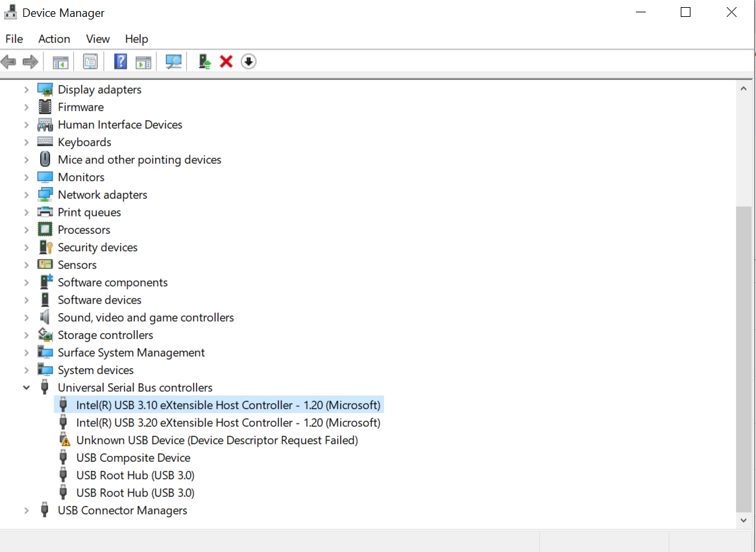Select the Software devices label
This screenshot has width=756, height=552.
[99, 299]
